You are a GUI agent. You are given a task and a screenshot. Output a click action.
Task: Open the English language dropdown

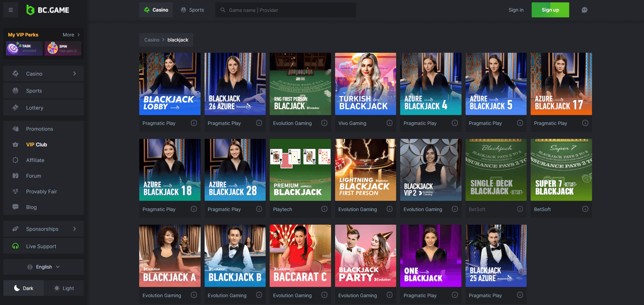pyautogui.click(x=43, y=267)
